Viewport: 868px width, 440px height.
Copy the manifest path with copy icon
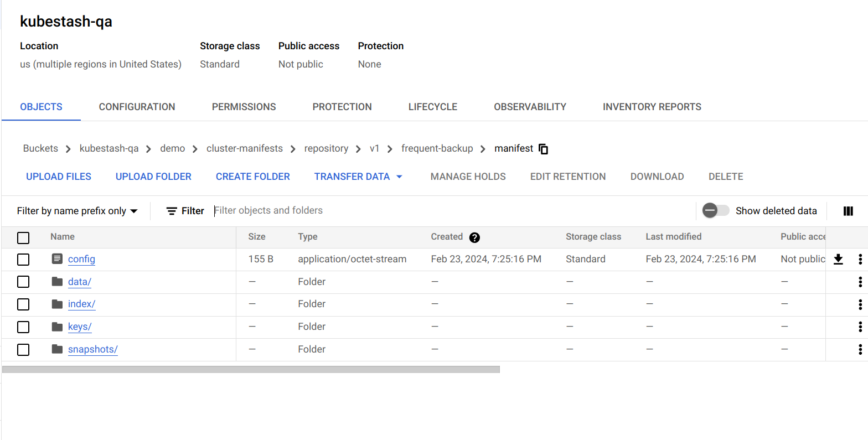pos(544,149)
